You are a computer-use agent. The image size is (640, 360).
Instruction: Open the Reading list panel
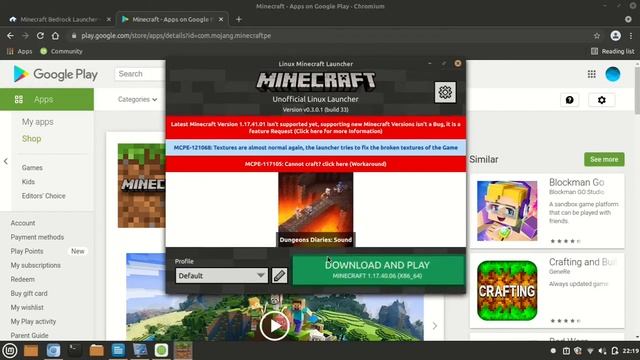(x=613, y=51)
